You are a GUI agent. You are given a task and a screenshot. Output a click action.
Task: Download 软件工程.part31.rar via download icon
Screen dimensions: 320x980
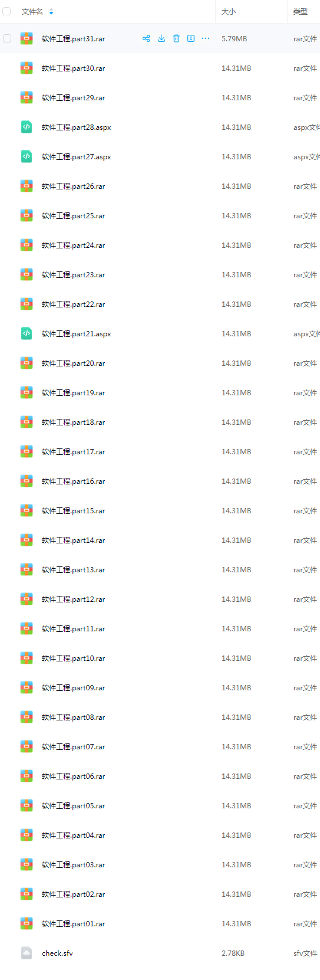pyautogui.click(x=161, y=38)
